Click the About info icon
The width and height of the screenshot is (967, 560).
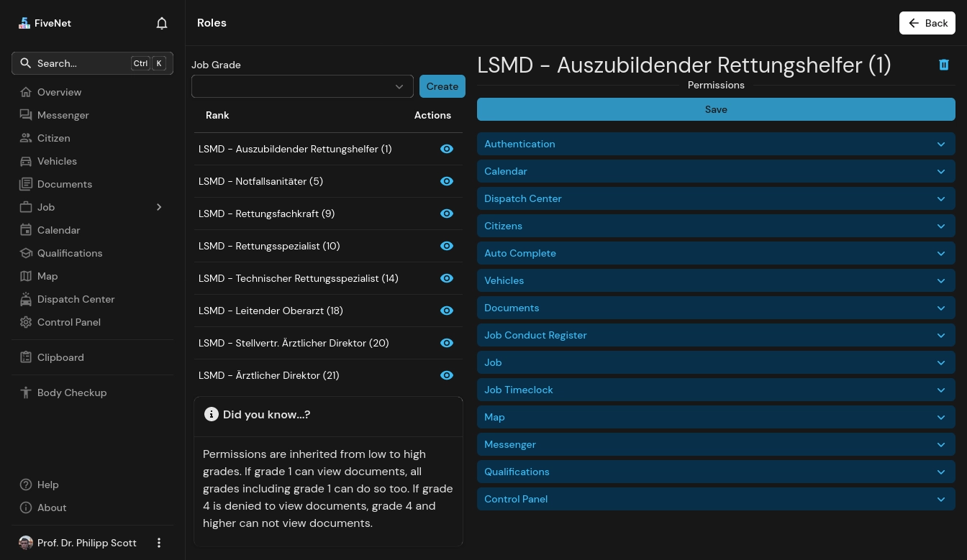26,508
